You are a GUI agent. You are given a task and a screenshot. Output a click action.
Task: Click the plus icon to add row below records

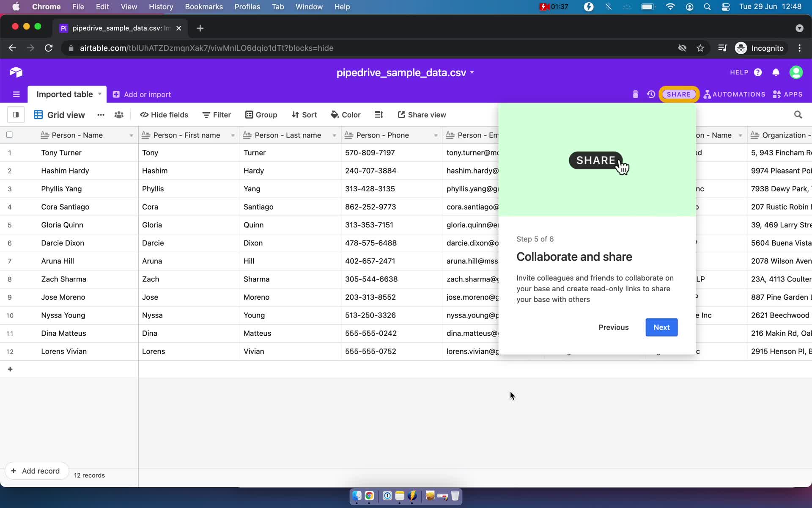click(x=10, y=369)
